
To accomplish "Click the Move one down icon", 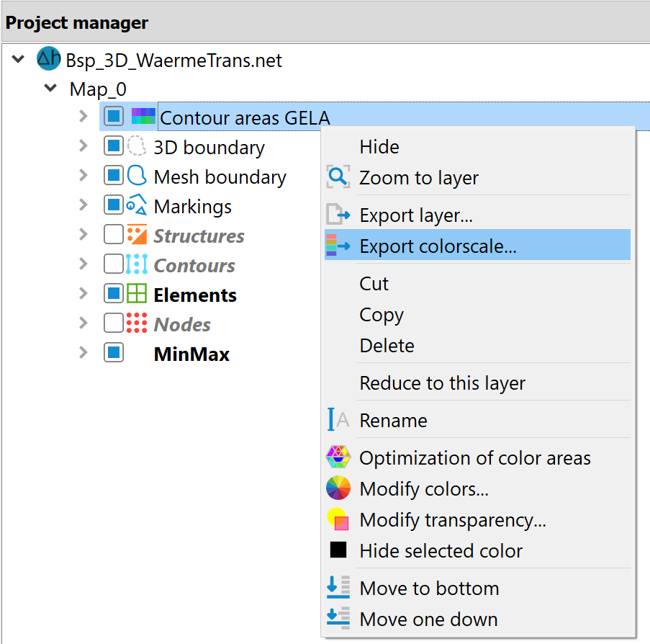I will pyautogui.click(x=338, y=618).
